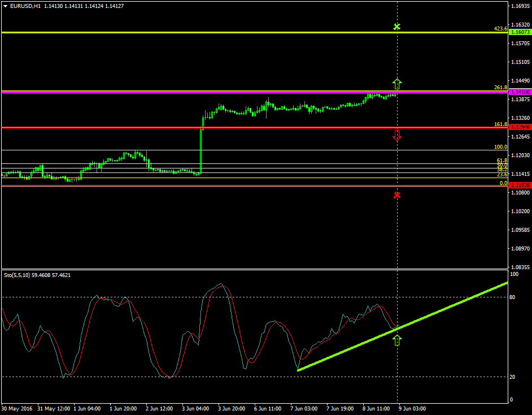Click the green X marker above the 423.6 level
Screen dimensions: 532x415
coord(397,27)
